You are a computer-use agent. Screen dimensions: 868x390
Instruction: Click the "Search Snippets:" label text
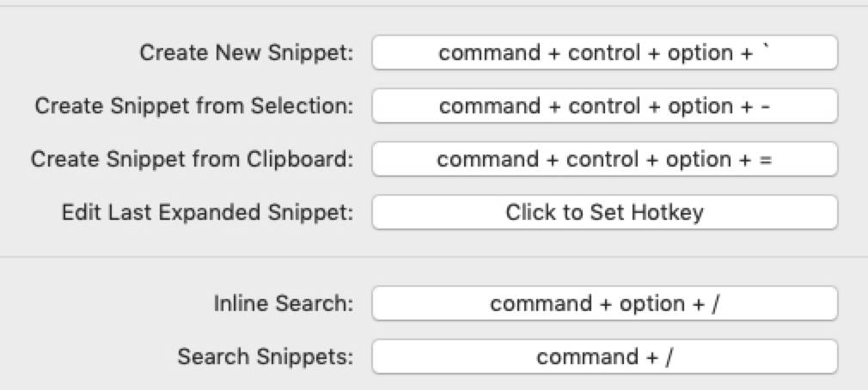click(x=266, y=356)
